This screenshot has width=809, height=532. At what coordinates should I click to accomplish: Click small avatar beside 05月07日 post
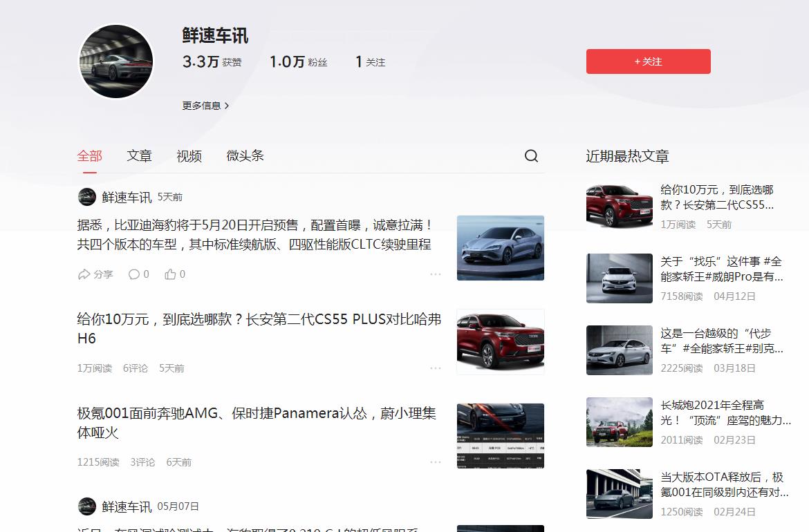pos(86,506)
